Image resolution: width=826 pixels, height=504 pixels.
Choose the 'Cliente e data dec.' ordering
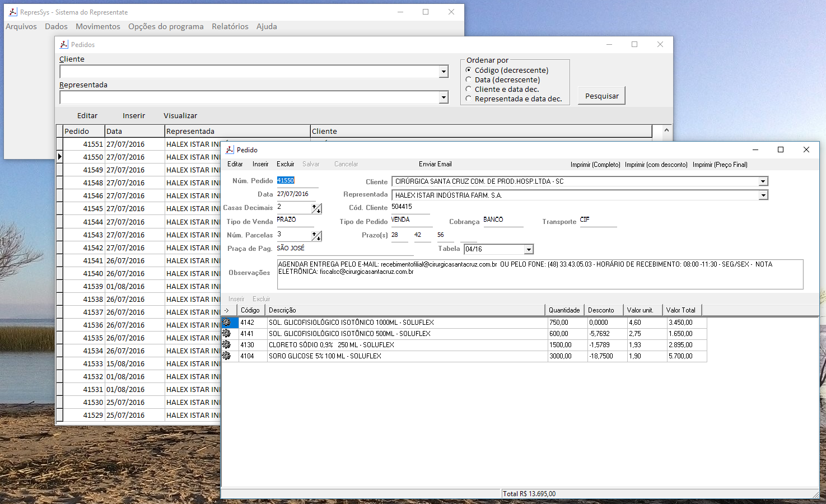pos(469,89)
